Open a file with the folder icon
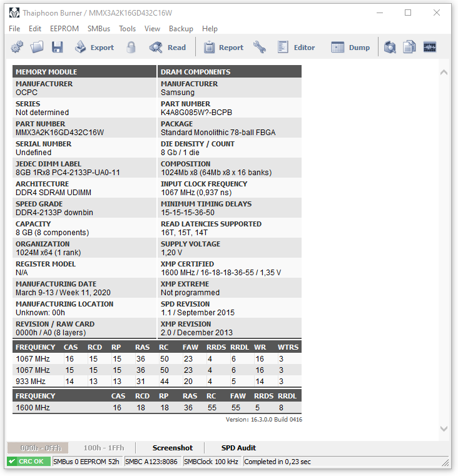 37,48
